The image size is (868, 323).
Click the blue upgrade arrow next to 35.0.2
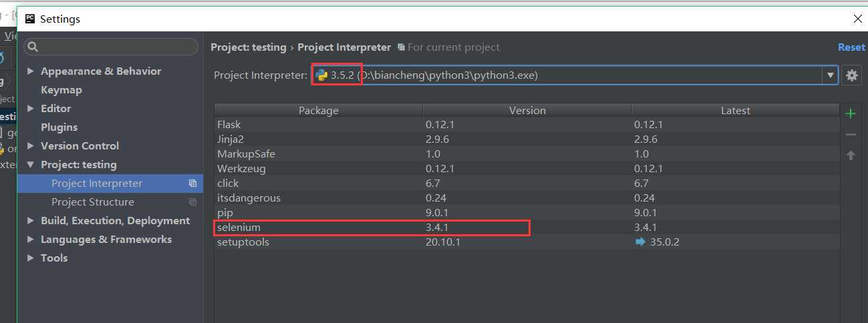(640, 242)
